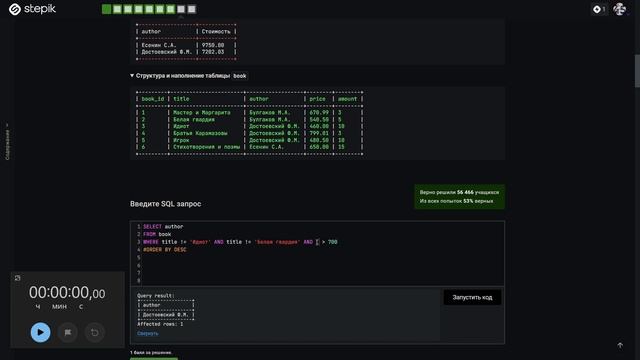640x360 pixels.
Task: Collapse query result via Свернуть link
Action: 148,333
